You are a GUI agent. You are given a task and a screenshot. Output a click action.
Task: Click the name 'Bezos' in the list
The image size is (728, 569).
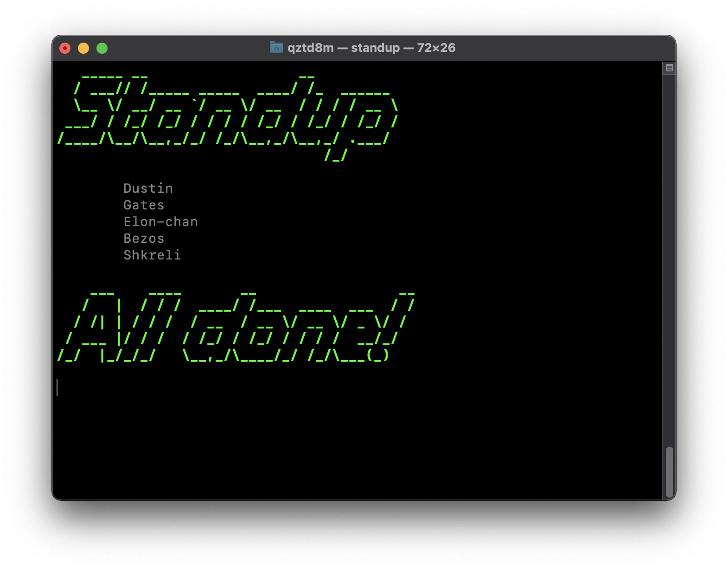coord(144,238)
